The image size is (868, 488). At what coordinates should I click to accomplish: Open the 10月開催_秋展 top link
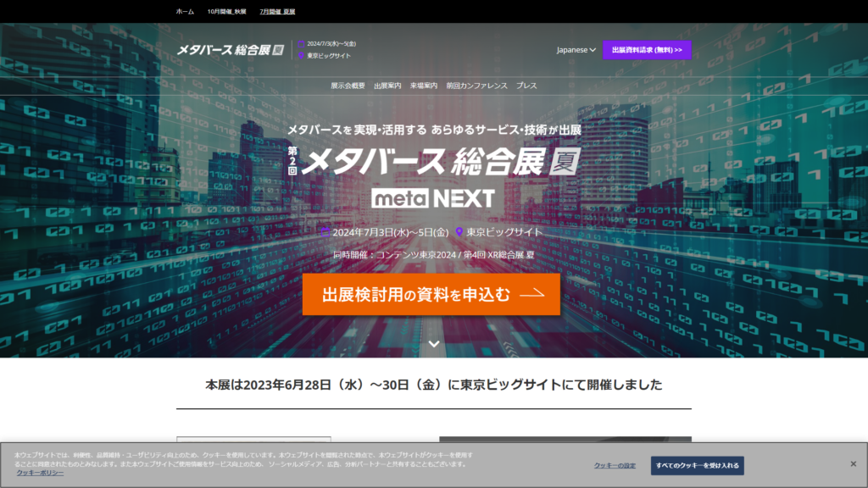(x=226, y=12)
